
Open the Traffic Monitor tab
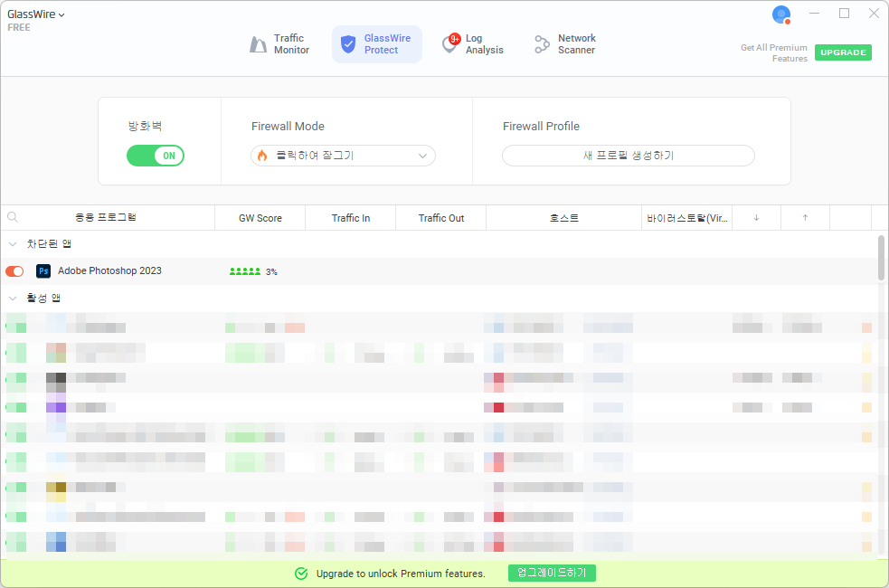[280, 44]
